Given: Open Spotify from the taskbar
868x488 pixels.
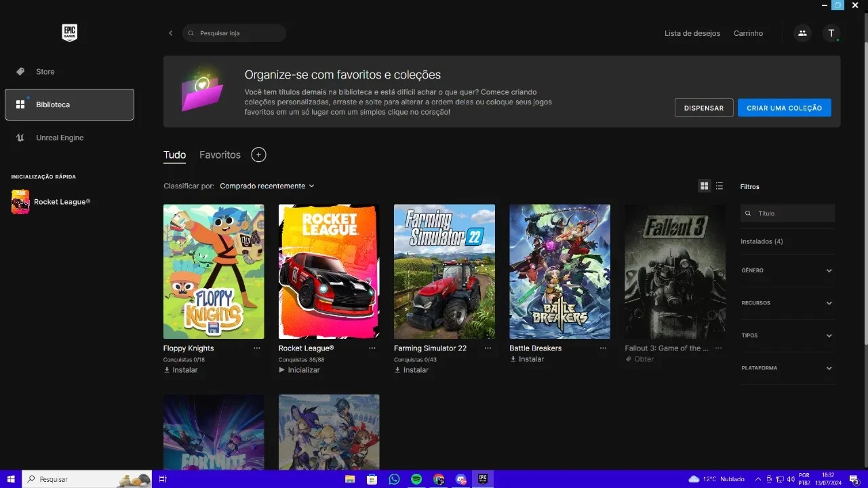Looking at the screenshot, I should (x=416, y=479).
